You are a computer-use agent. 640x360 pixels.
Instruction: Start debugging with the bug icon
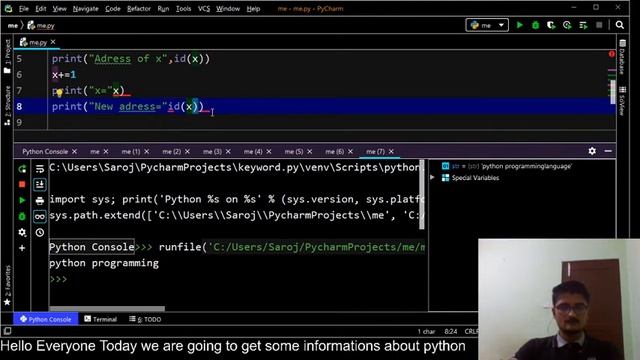pyautogui.click(x=536, y=25)
